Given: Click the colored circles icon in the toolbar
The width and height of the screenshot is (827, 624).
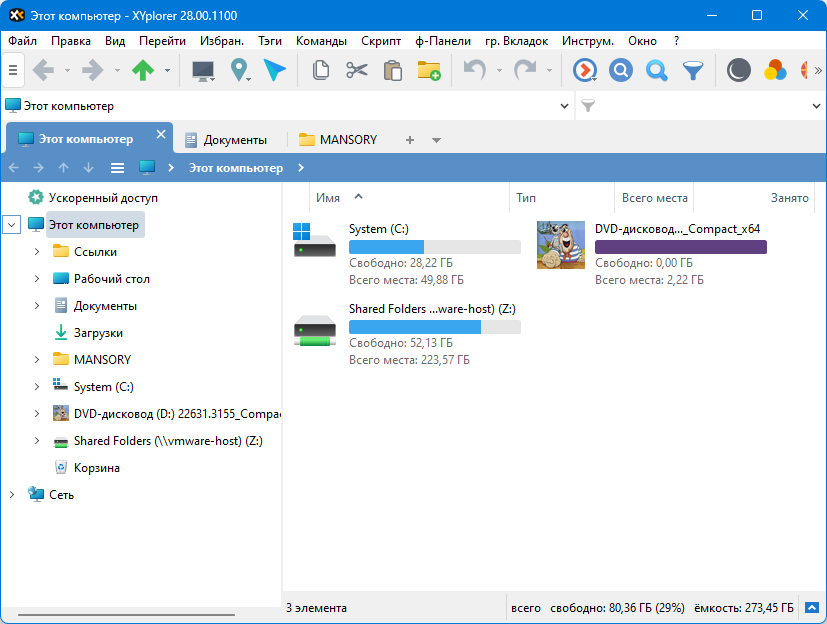Looking at the screenshot, I should click(775, 70).
